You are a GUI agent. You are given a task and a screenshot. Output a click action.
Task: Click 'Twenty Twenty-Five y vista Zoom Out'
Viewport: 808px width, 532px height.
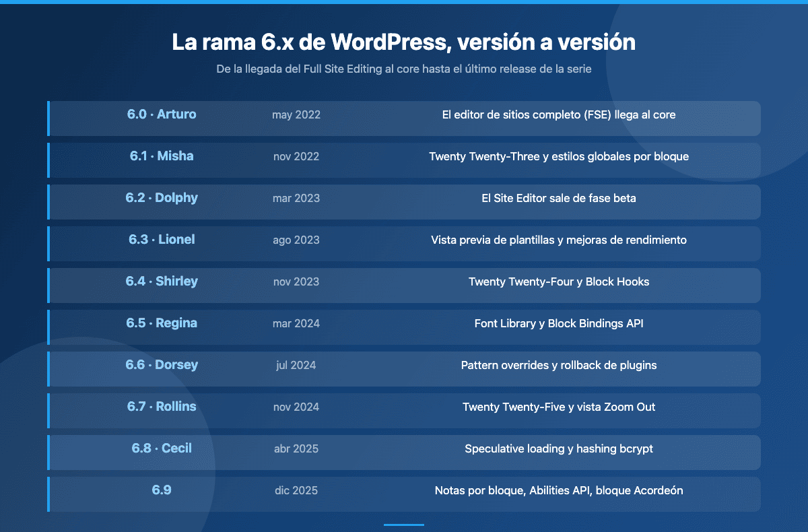(x=559, y=407)
